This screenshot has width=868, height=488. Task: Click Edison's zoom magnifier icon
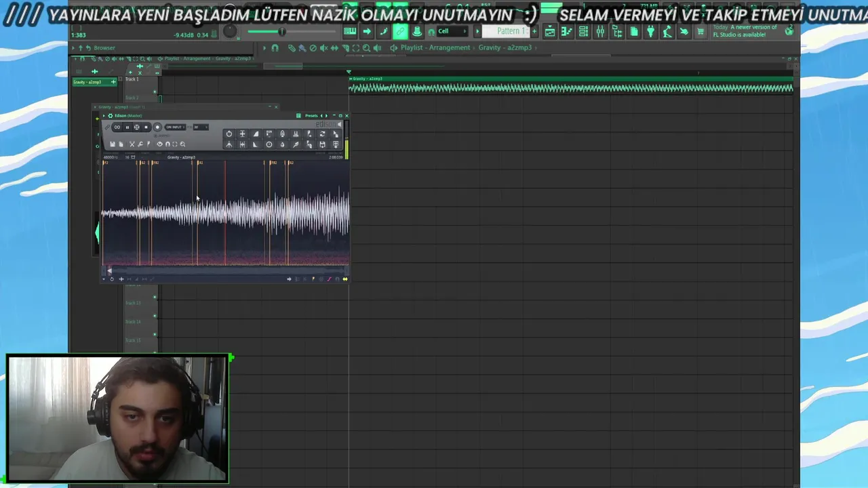[x=182, y=144]
